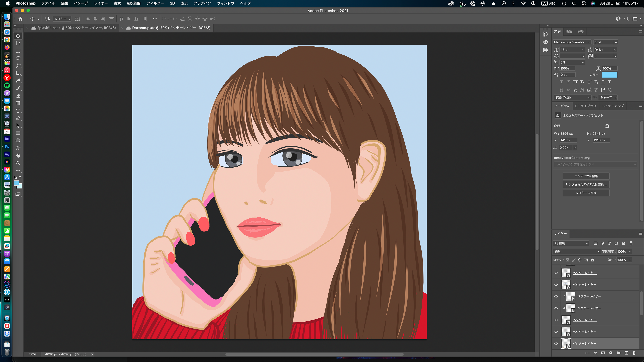Select the Gradient tool

click(18, 103)
